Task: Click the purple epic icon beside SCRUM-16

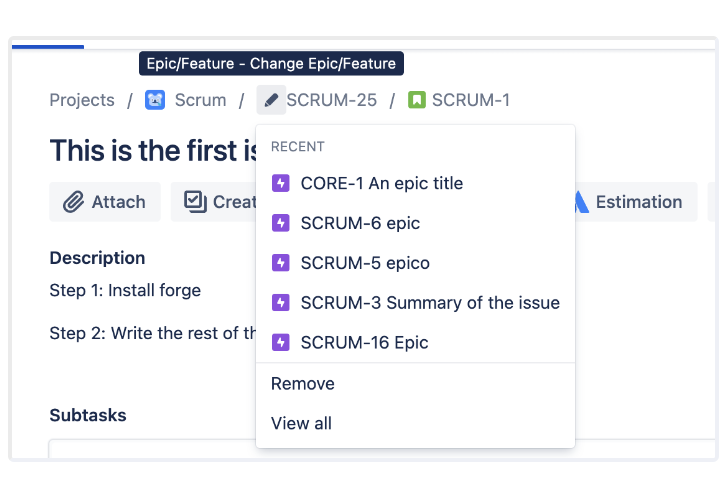Action: pos(280,342)
